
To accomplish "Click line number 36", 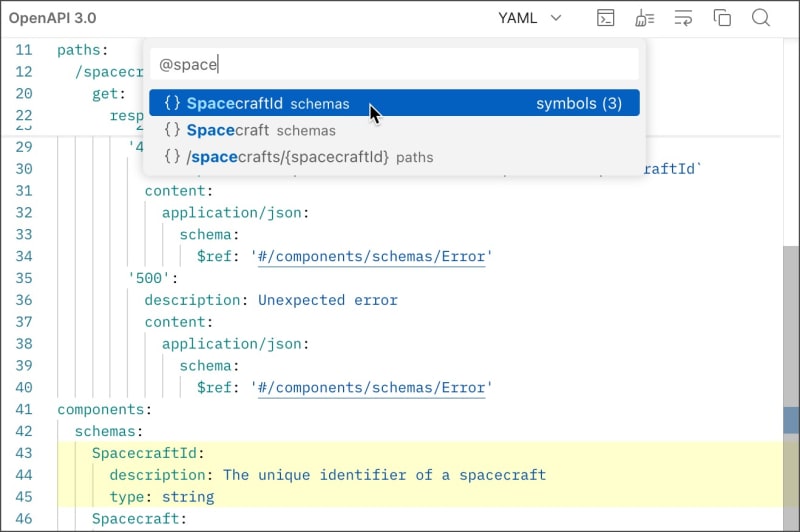I will pos(23,300).
